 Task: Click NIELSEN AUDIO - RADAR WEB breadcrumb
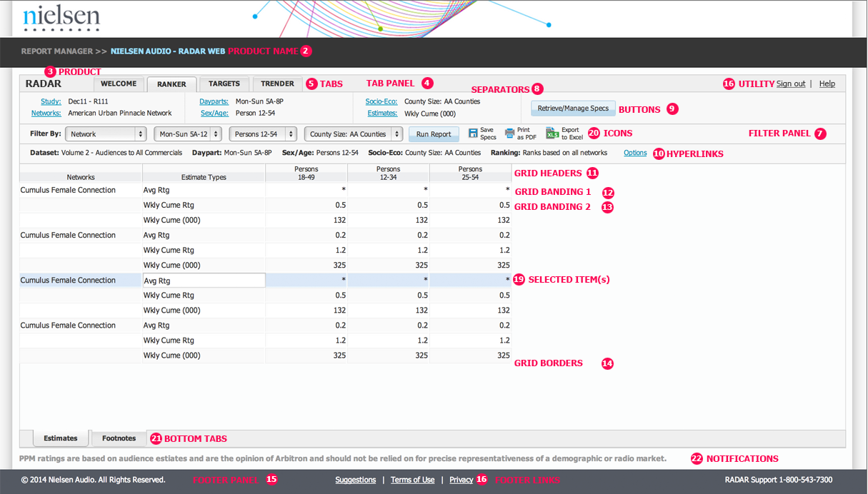point(168,51)
